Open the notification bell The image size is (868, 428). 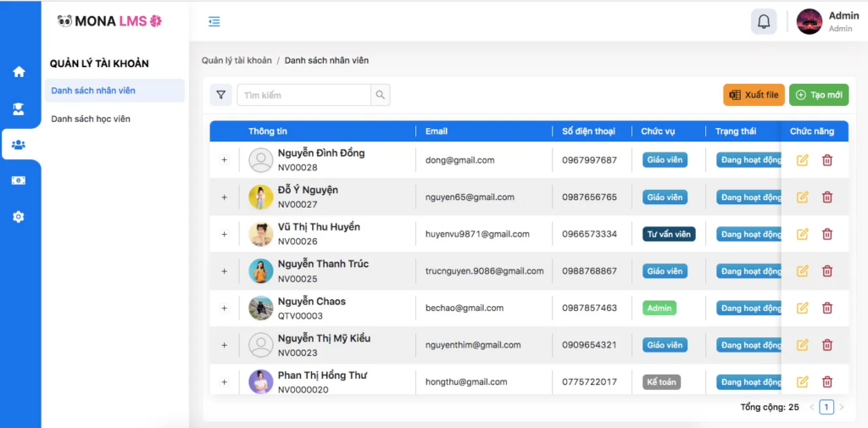point(764,22)
